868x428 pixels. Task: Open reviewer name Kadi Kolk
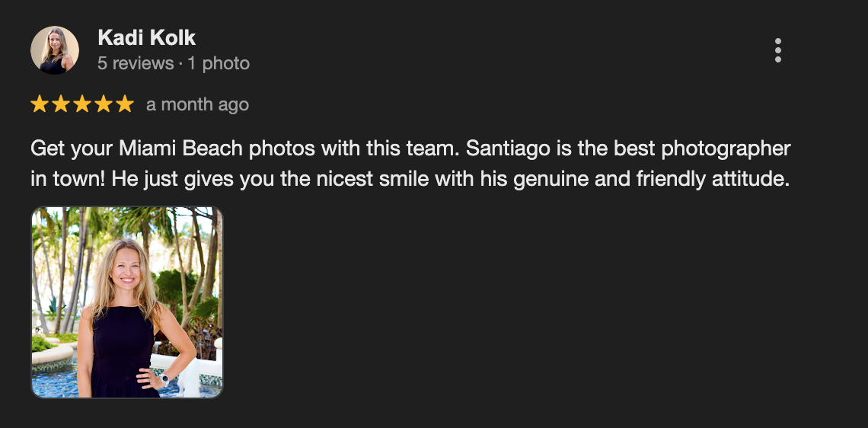(x=147, y=37)
